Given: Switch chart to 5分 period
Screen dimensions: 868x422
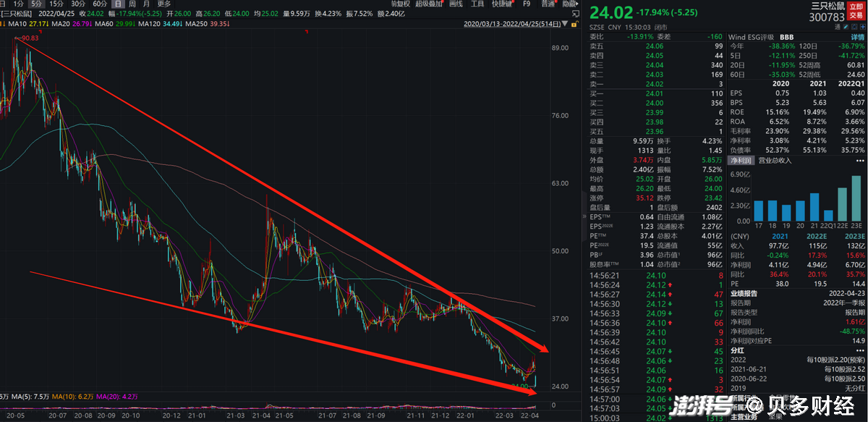Looking at the screenshot, I should [x=35, y=4].
